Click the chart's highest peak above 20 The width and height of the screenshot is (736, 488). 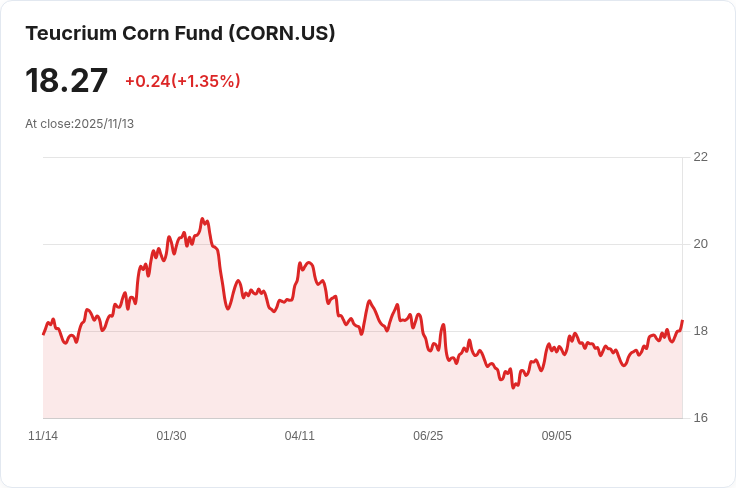coord(202,219)
